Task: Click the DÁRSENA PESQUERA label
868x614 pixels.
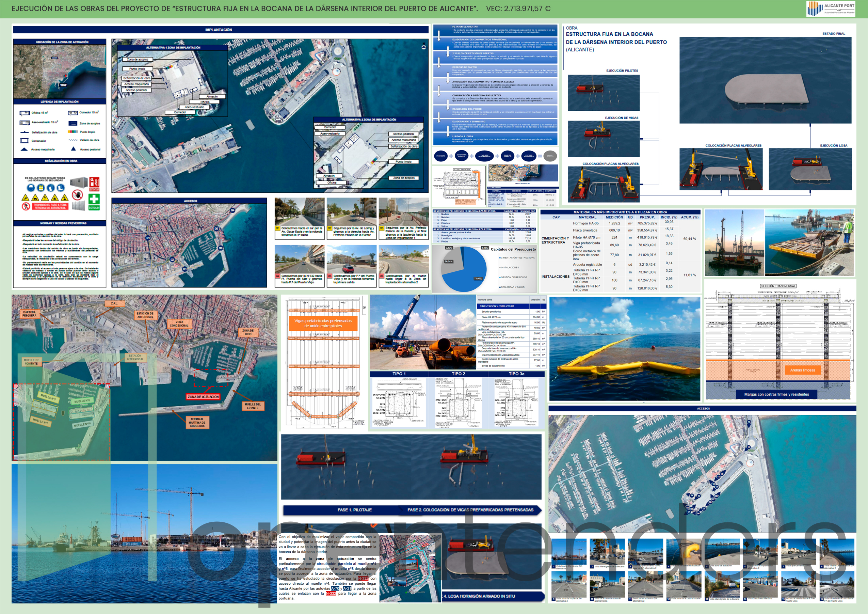Action: (x=29, y=314)
